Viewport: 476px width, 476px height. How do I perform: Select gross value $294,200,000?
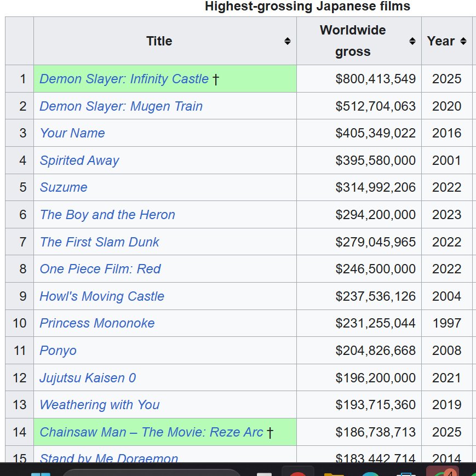[376, 215]
